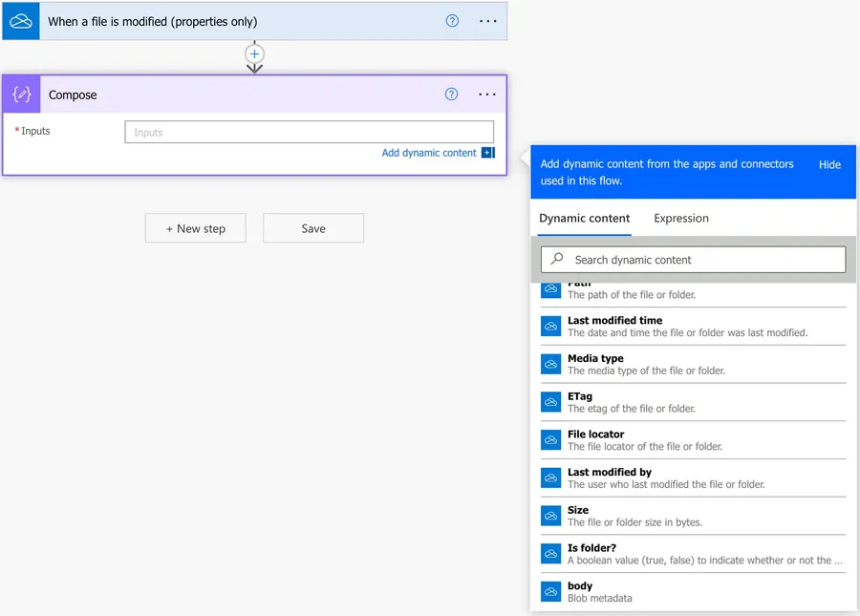Click the Compose action icon
Viewport: 860px width, 616px height.
click(x=21, y=95)
